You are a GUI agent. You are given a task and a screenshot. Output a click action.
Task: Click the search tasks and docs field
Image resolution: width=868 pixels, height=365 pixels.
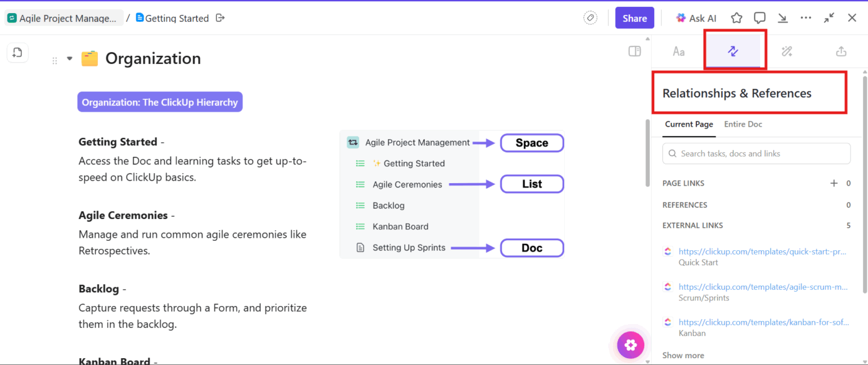tap(756, 153)
